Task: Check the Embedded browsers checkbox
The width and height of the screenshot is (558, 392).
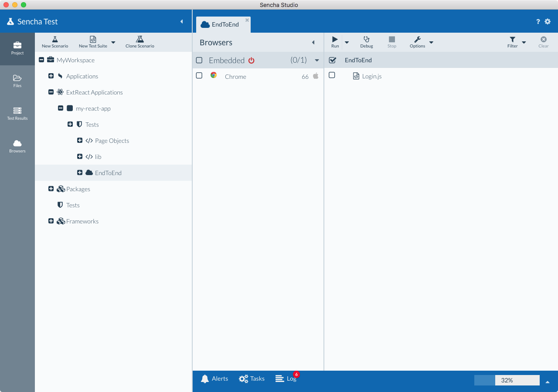Action: pos(199,60)
